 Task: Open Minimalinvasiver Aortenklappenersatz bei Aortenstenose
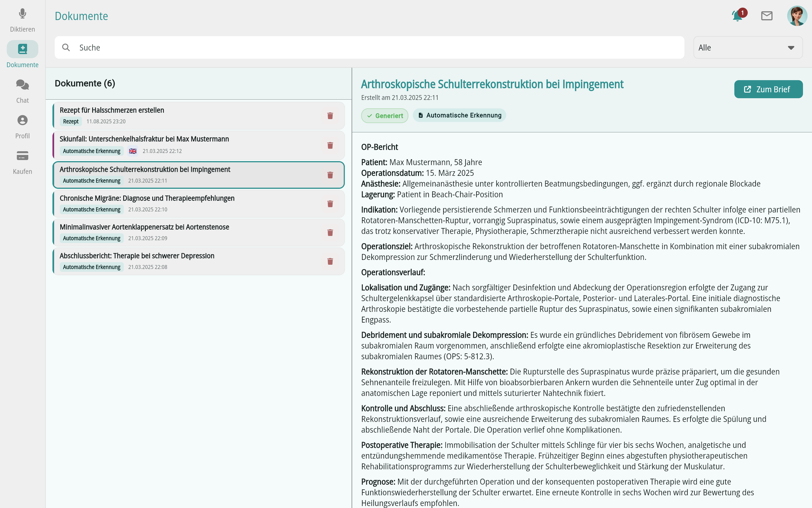(199, 233)
